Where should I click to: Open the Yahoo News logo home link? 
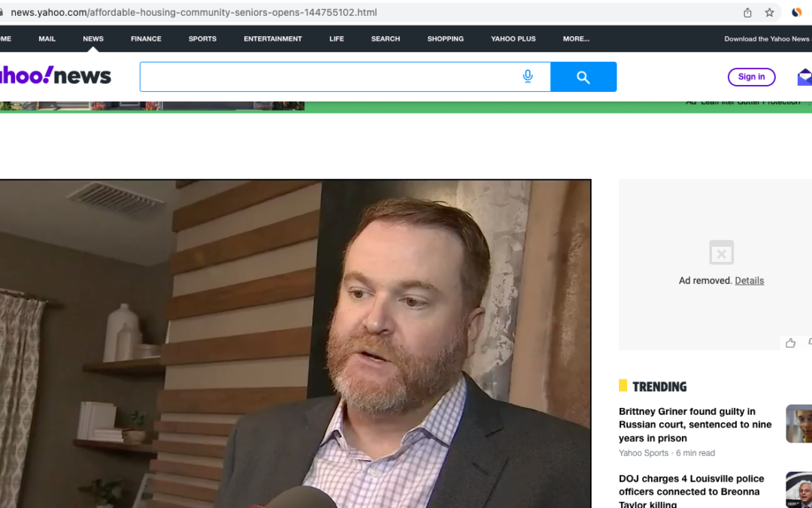tap(54, 76)
